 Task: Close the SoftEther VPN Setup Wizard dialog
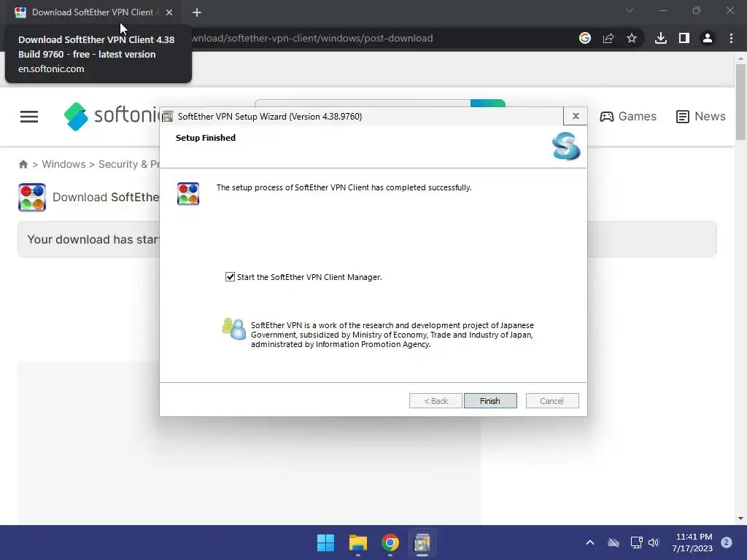576,116
